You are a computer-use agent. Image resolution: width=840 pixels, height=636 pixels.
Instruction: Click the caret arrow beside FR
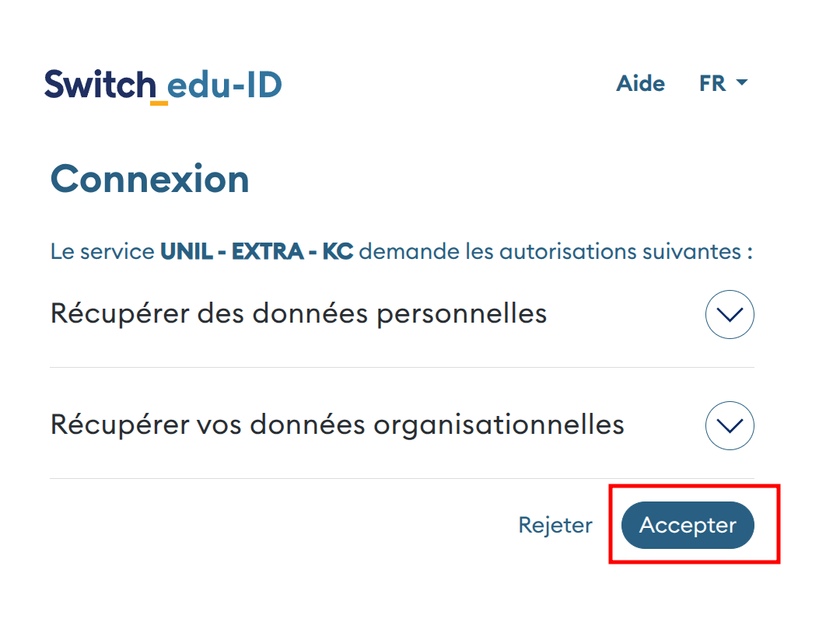(741, 83)
